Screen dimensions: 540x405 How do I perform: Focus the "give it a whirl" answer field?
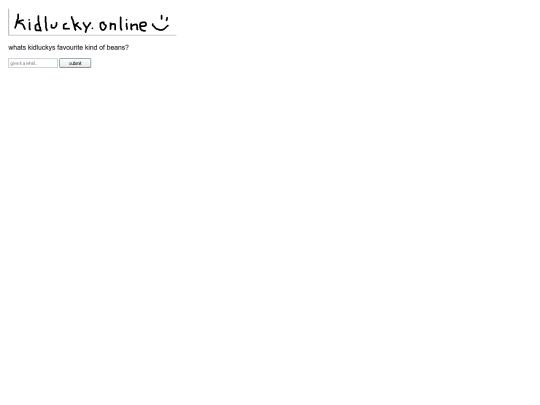coord(33,63)
